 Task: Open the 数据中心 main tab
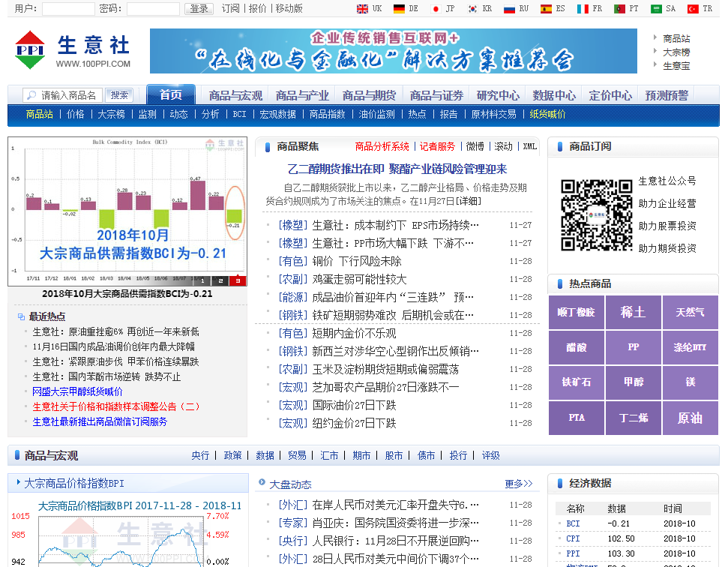(x=554, y=95)
